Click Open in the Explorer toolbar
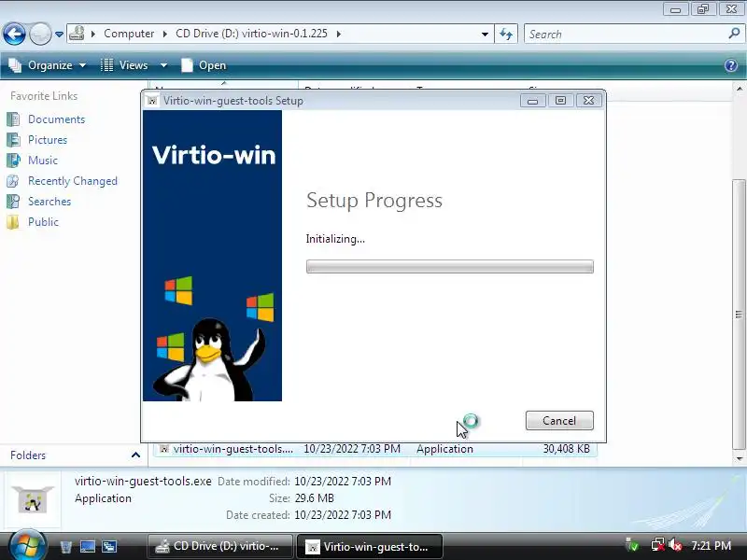The image size is (747, 560). [204, 65]
